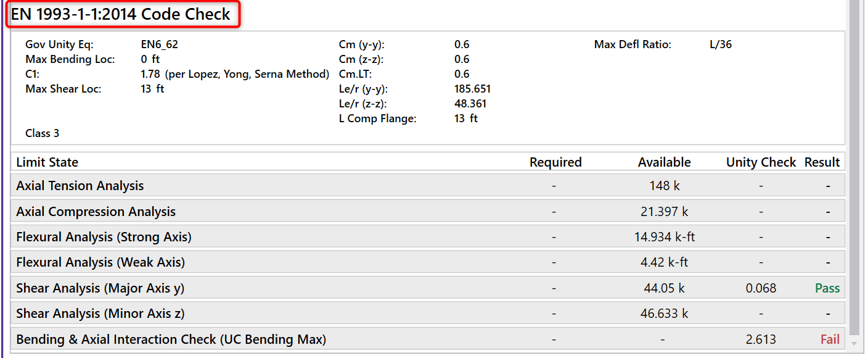Click the Class 3 label
Screen dimensions: 868x358
click(43, 133)
